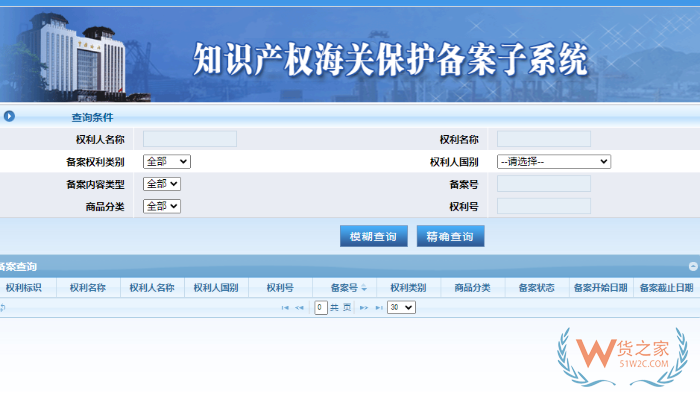Open the 备案权利类别 dropdown
The image size is (700, 400).
coord(167,162)
